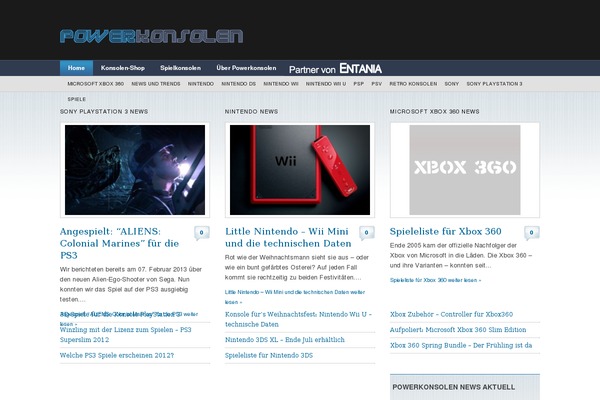Open comment bubble for ALIENS Colonial Marines article
Screen dimensions: 600x400
coord(202,232)
